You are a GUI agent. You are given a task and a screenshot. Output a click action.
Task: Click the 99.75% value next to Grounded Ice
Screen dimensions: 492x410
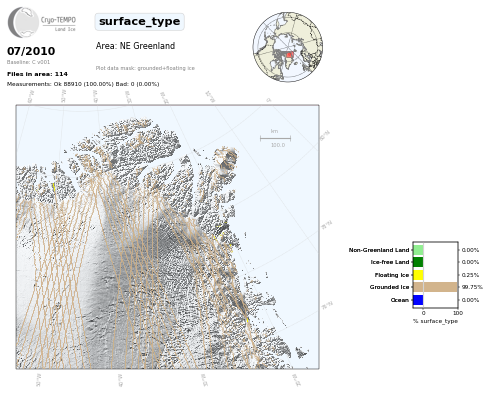(472, 287)
